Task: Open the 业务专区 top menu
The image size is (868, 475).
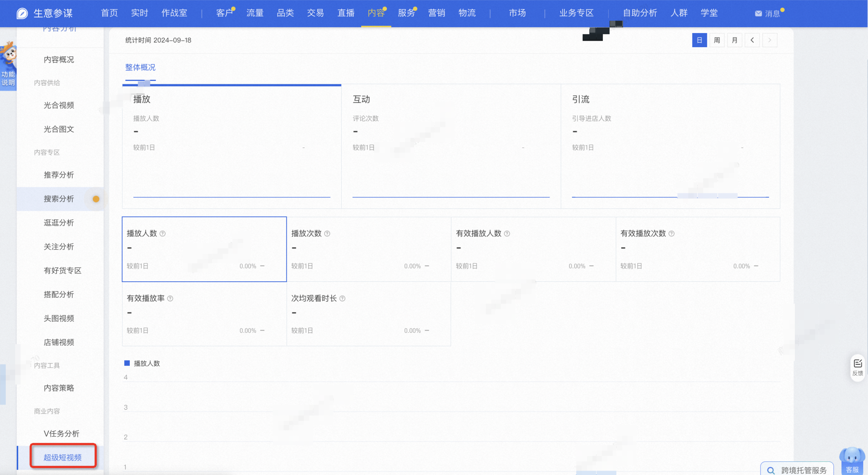Action: [x=577, y=13]
